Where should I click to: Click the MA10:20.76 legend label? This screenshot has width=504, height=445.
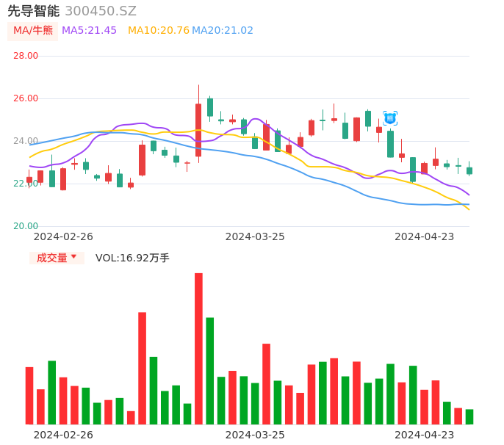(158, 31)
